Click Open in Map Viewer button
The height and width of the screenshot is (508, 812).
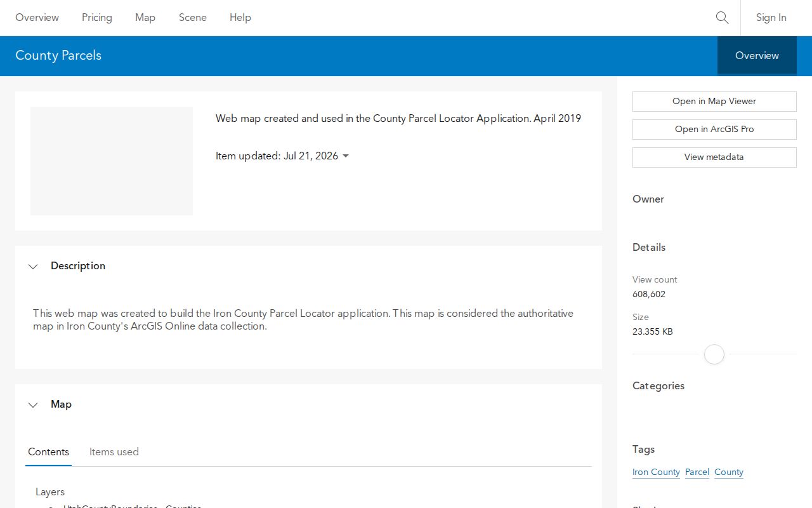point(714,102)
